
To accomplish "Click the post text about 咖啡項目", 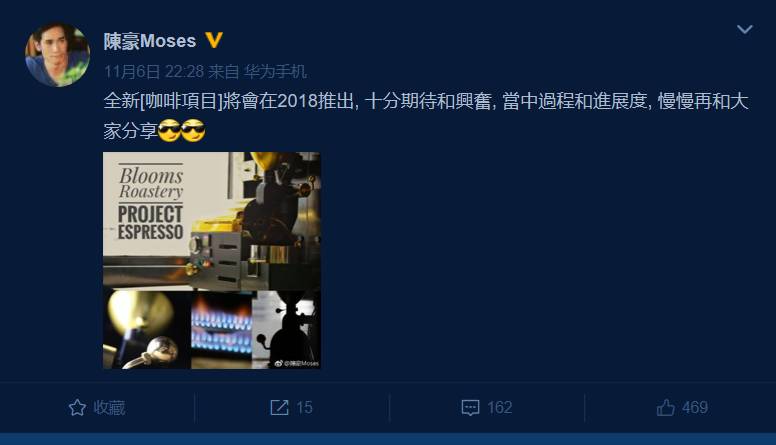I will tap(426, 116).
